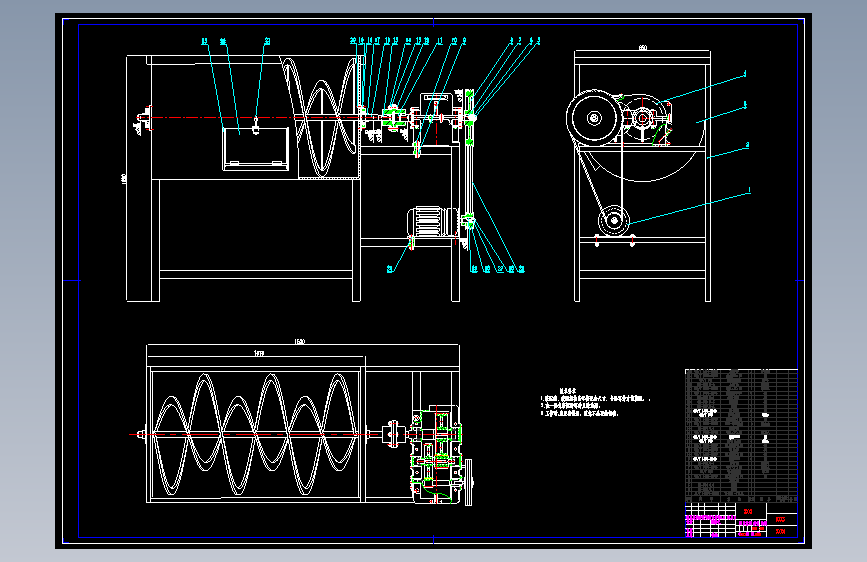This screenshot has width=867, height=562.
Task: Select the small motor pulley in side view
Action: coord(613,221)
